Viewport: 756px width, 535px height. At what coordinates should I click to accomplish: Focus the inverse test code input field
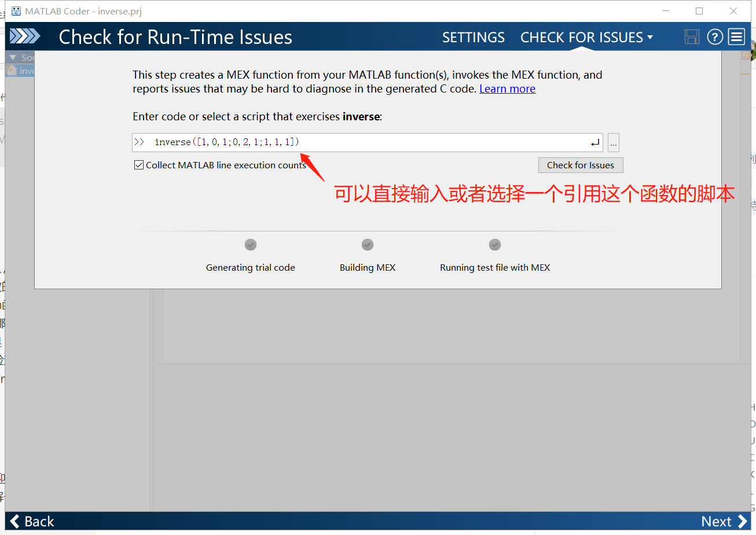(x=368, y=142)
